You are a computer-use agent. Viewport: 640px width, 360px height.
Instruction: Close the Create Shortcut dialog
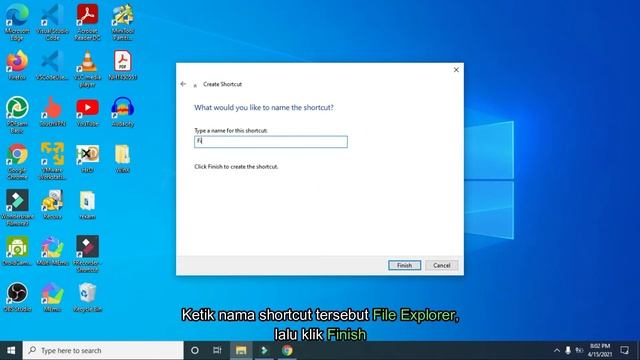pos(456,70)
